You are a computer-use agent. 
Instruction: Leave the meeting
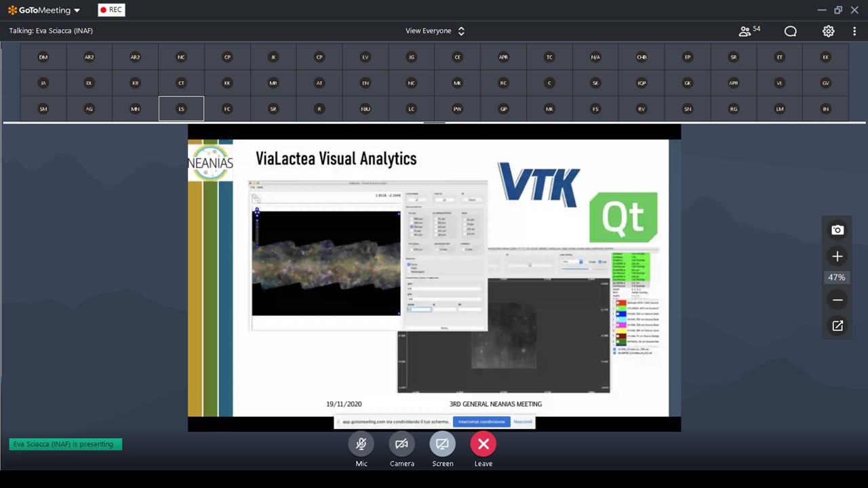point(484,444)
